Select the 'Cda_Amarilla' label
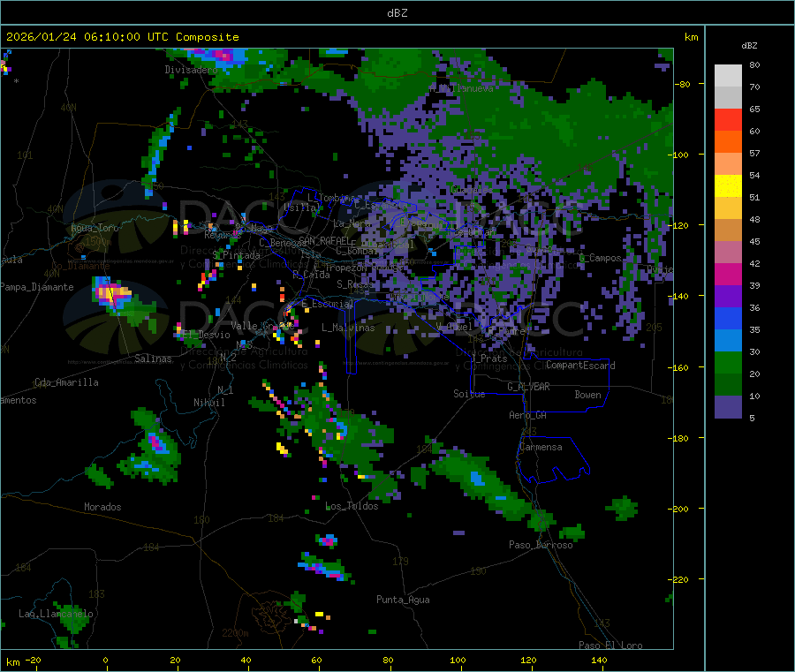This screenshot has height=672, width=795. tap(66, 382)
